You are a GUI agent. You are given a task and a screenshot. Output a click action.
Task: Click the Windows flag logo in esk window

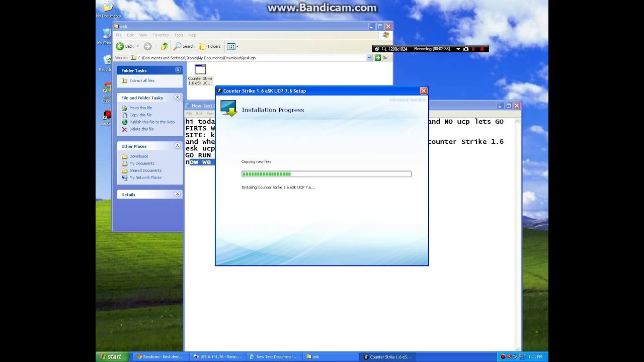click(x=386, y=35)
